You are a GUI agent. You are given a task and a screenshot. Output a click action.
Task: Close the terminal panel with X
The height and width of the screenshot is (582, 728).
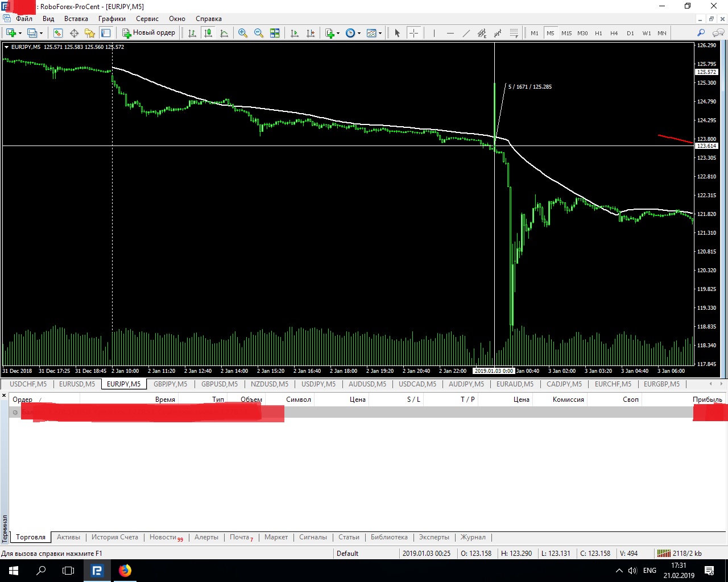point(4,395)
